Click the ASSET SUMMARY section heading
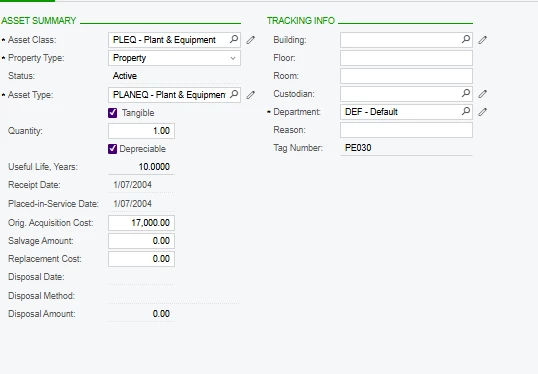538x374 pixels. pos(39,21)
